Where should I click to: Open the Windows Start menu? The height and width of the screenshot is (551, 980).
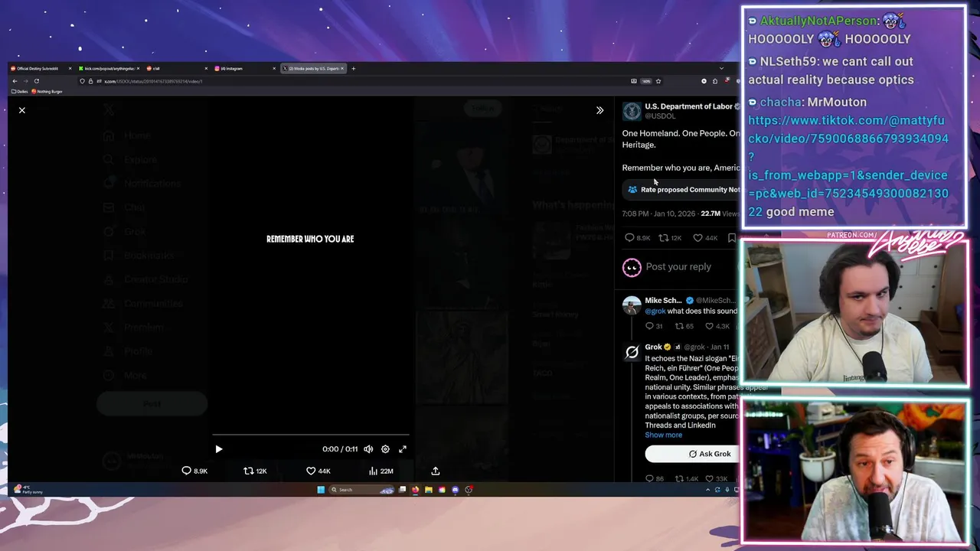tap(321, 490)
